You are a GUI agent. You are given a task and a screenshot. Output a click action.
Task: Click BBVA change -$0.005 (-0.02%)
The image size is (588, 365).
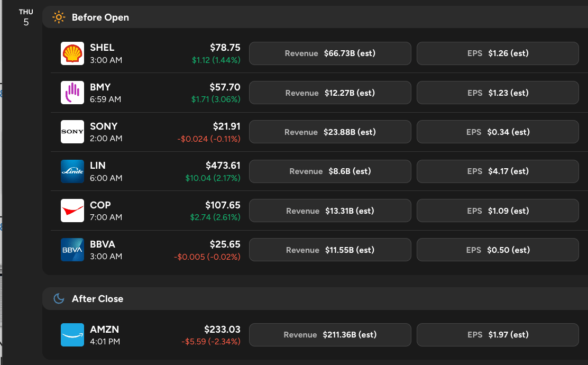[x=207, y=257]
